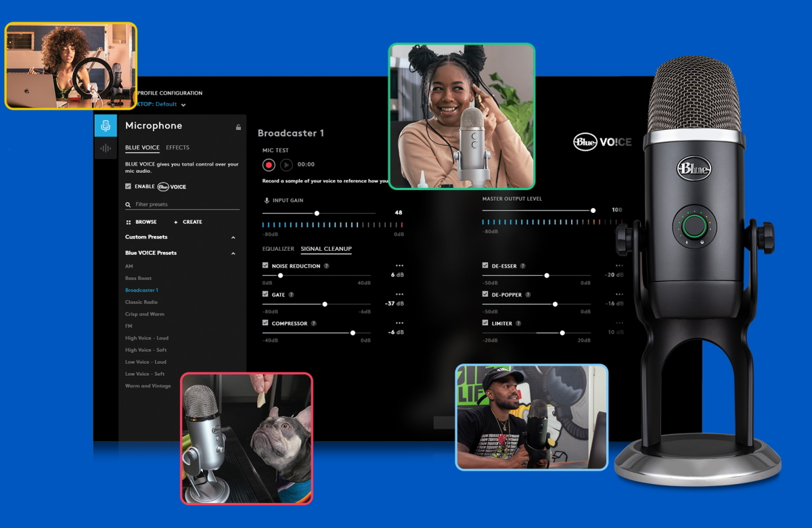
Task: Toggle the Enable Blue VO!CE checkbox
Action: click(x=129, y=187)
